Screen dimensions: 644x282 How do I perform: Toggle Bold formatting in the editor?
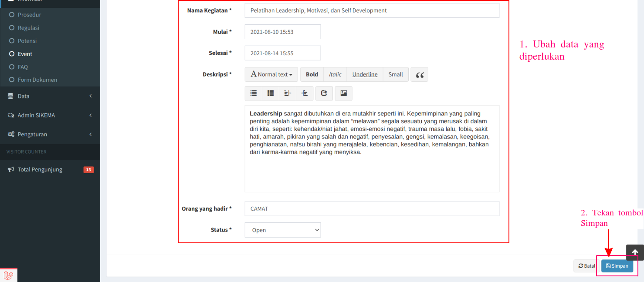[x=312, y=74]
